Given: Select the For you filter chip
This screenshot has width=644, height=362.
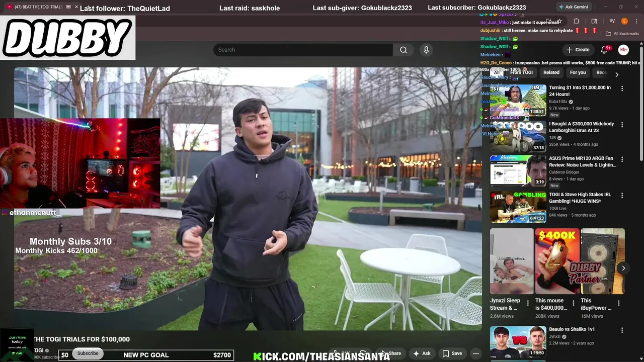Looking at the screenshot, I should coord(578,72).
